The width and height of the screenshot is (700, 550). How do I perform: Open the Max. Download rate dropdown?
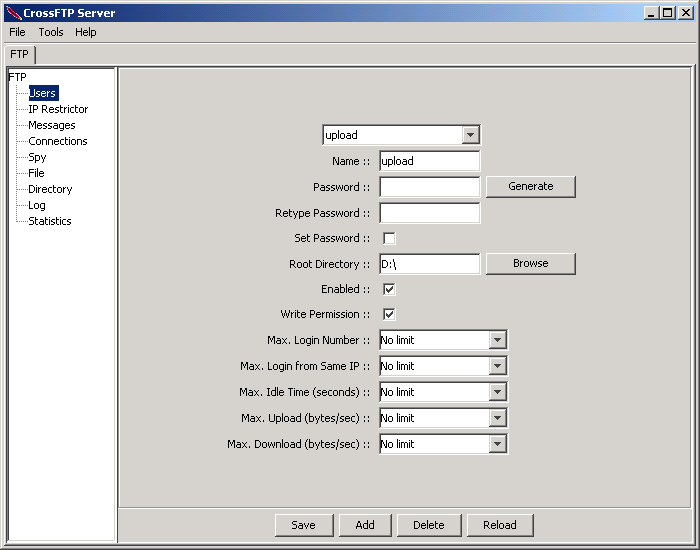point(498,444)
